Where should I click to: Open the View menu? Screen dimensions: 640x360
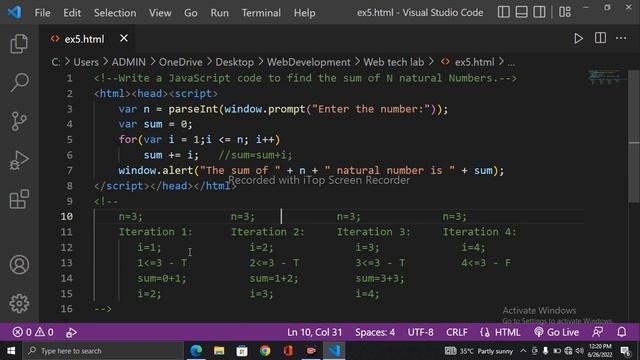click(x=160, y=13)
